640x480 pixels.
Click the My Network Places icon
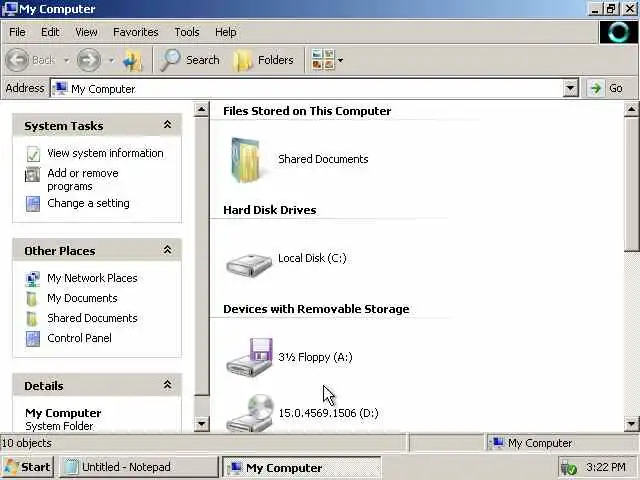click(x=33, y=278)
